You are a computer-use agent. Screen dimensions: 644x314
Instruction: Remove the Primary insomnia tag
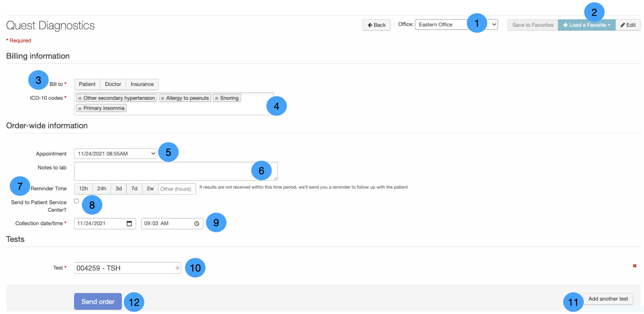[80, 108]
